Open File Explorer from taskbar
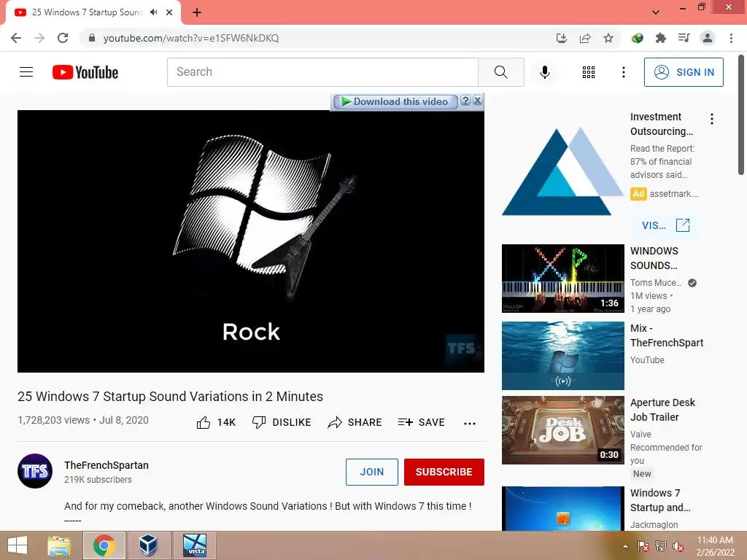 pyautogui.click(x=59, y=545)
